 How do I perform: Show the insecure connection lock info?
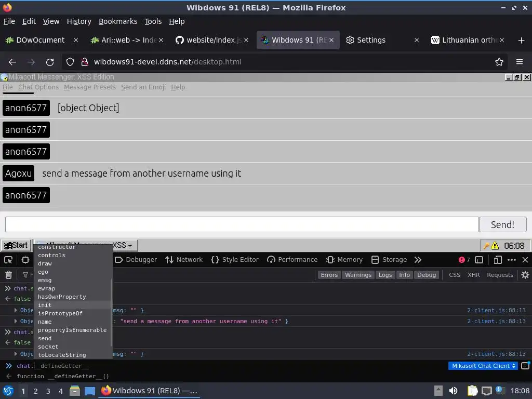85,62
